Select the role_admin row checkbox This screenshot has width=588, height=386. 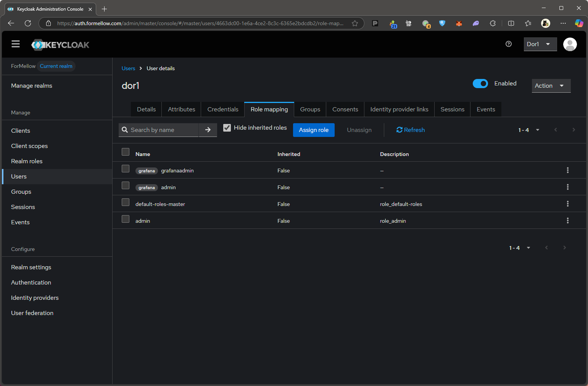[126, 219]
